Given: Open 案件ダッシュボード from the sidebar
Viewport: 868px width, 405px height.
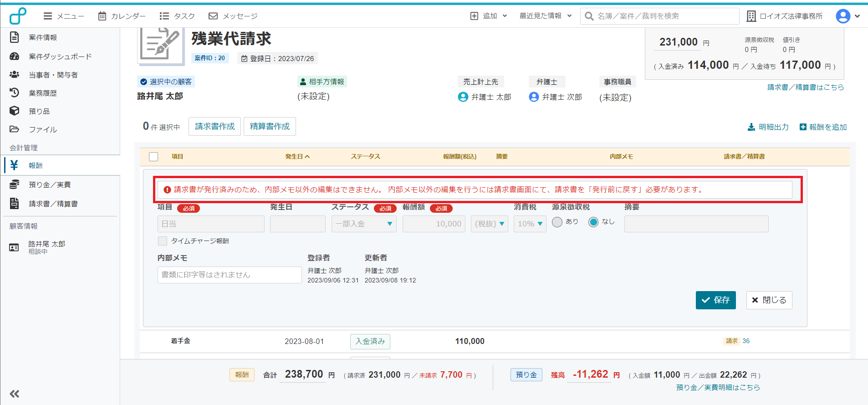Looking at the screenshot, I should pyautogui.click(x=60, y=56).
